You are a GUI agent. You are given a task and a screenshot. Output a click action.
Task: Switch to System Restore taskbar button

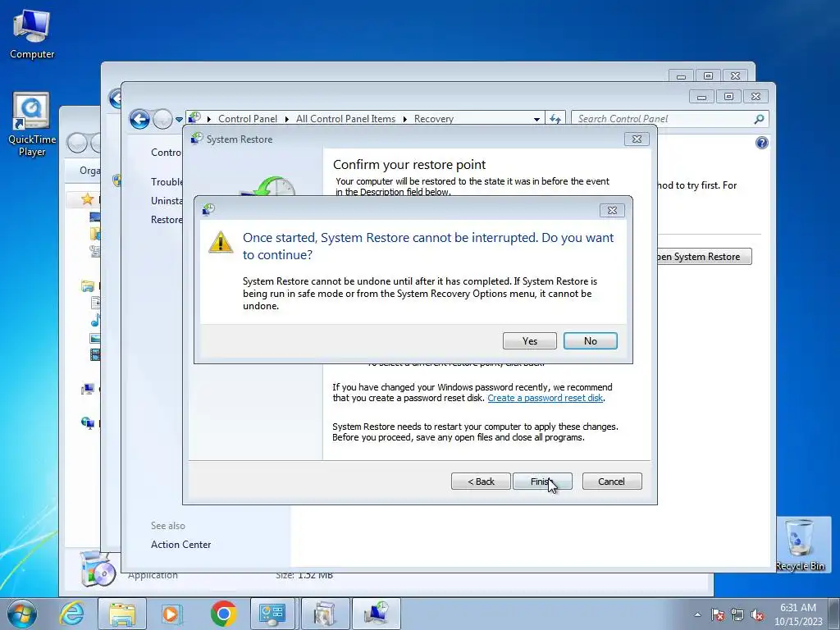[x=376, y=614]
